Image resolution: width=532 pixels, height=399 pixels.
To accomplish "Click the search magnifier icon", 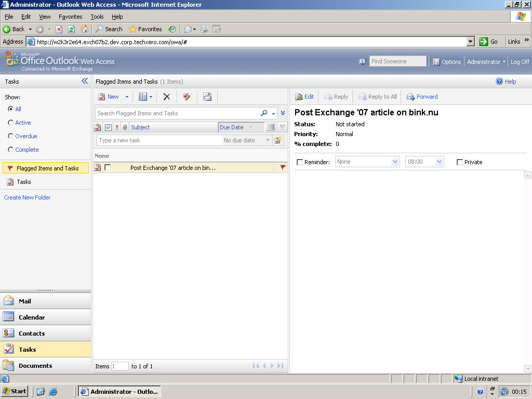I will click(x=264, y=113).
